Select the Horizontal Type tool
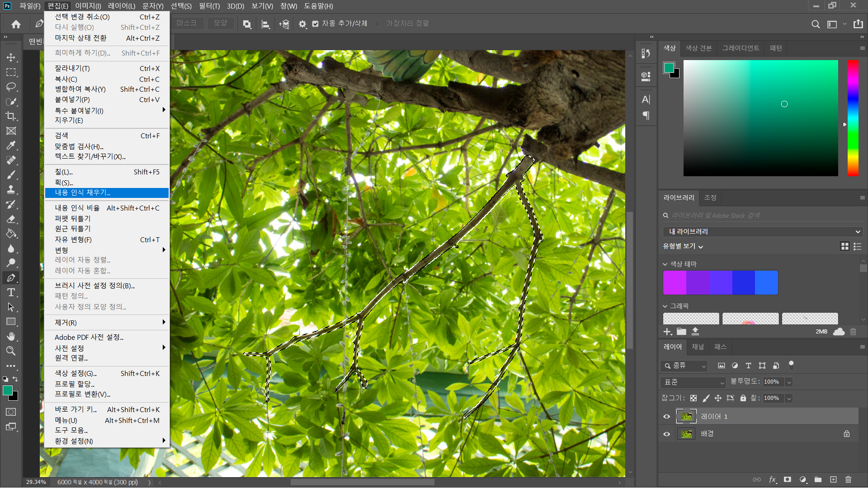 click(11, 292)
